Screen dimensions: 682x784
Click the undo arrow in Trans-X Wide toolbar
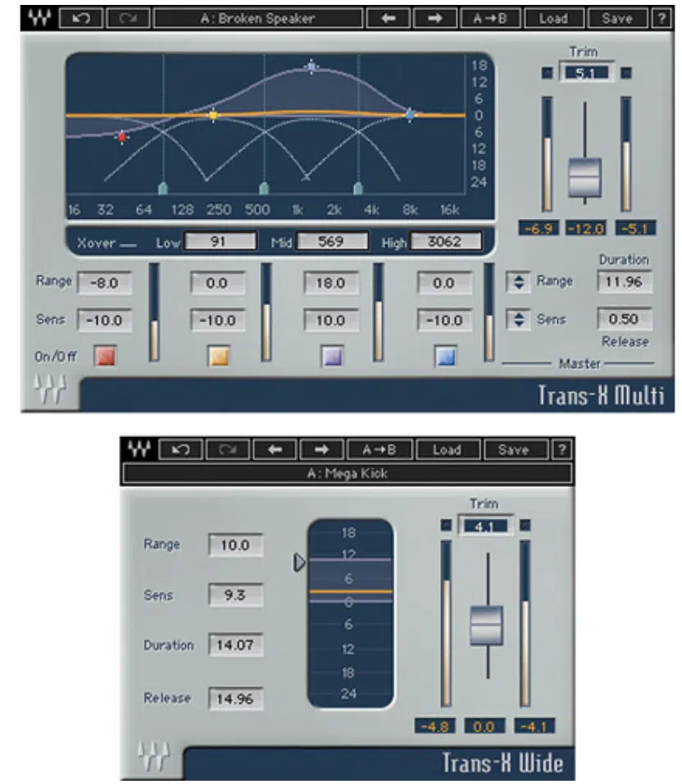[180, 449]
